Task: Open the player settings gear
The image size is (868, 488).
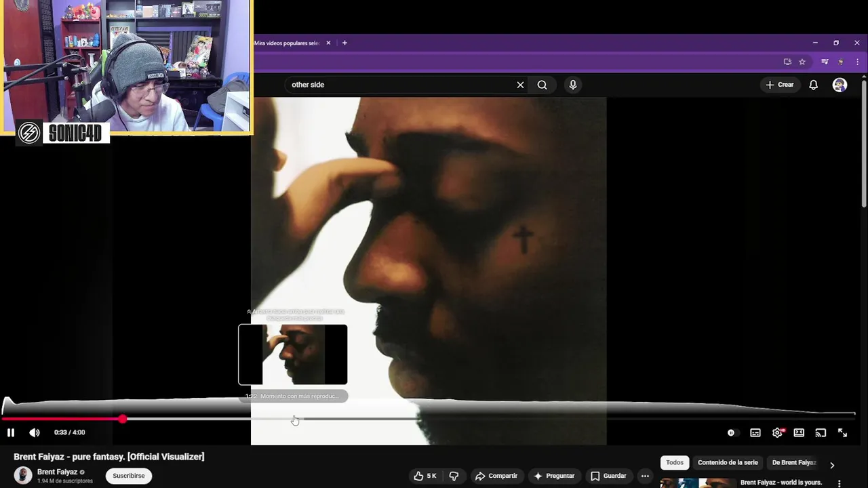Action: pos(777,432)
